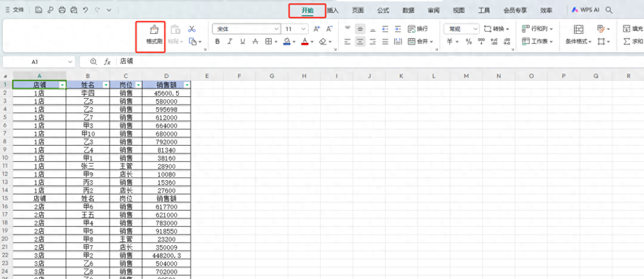The width and height of the screenshot is (644, 279).
Task: Click the eraser Clear formatting icon
Action: click(323, 42)
